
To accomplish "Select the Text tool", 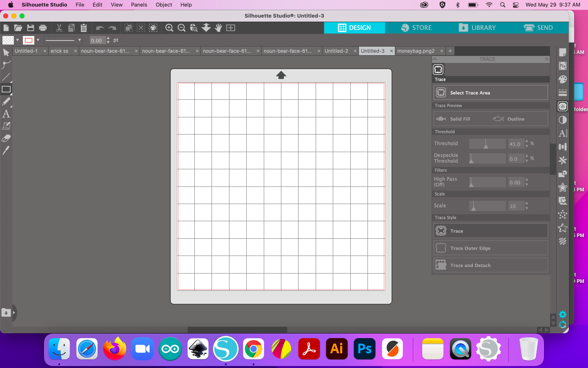I will 6,114.
